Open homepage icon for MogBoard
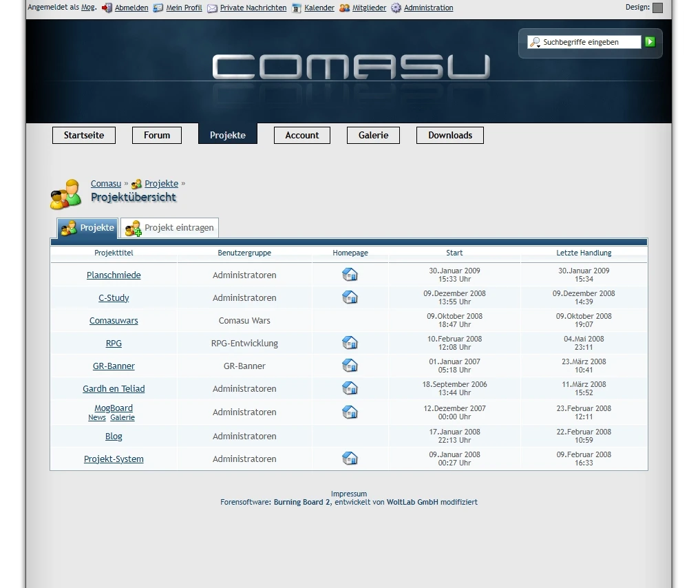 click(x=350, y=412)
